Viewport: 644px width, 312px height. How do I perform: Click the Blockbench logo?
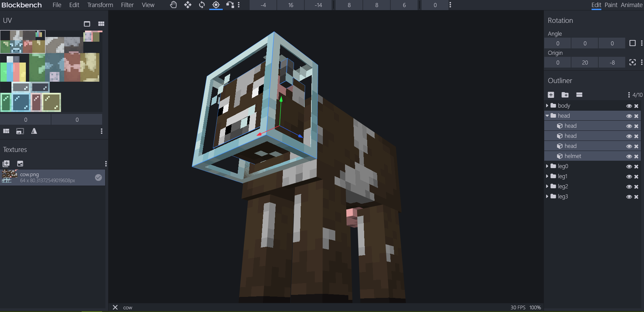pos(22,5)
